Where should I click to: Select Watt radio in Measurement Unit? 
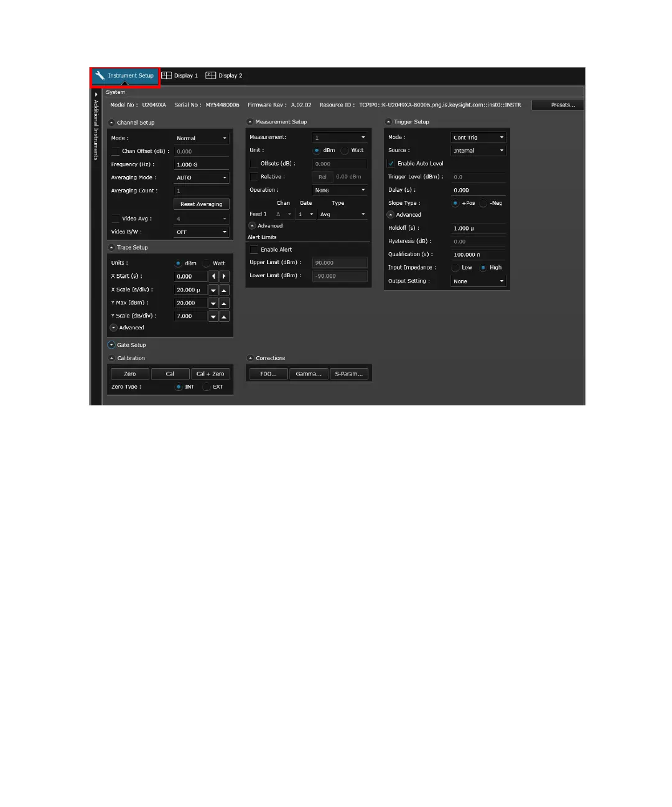click(x=345, y=150)
